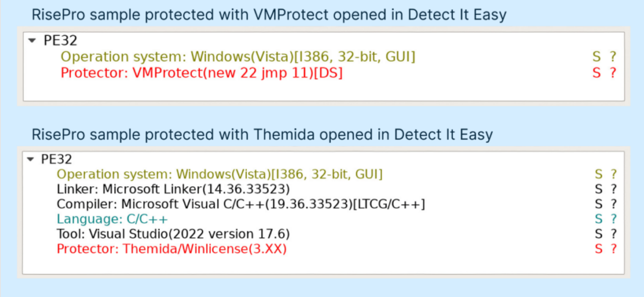Open ? info for Microsoft Linker row
The width and height of the screenshot is (644, 297).
point(613,189)
